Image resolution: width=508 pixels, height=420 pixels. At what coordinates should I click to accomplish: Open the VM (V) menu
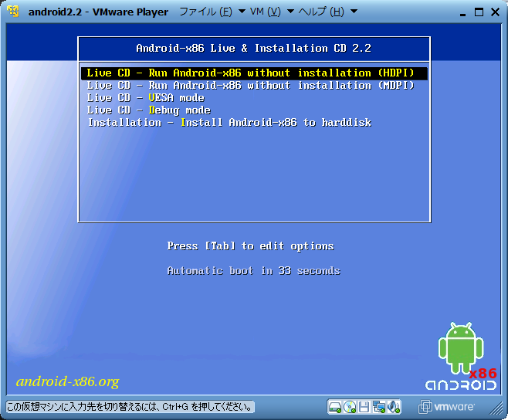pos(266,12)
